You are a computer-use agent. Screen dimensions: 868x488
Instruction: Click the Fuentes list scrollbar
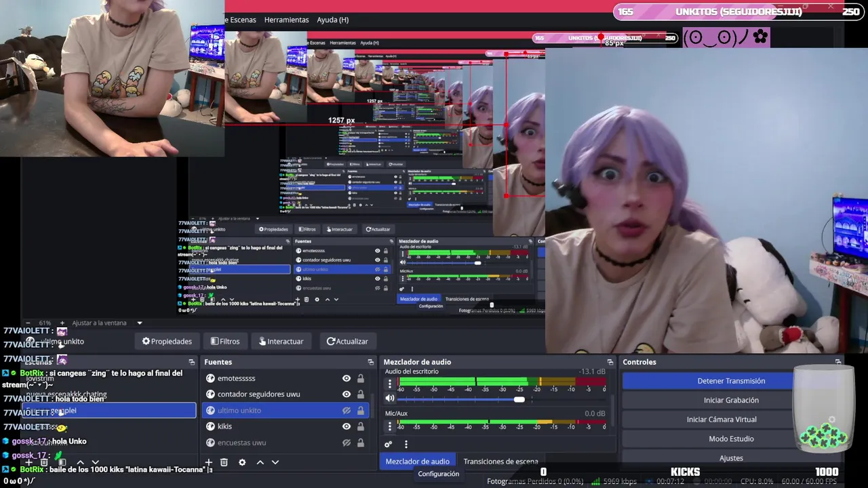pyautogui.click(x=371, y=407)
